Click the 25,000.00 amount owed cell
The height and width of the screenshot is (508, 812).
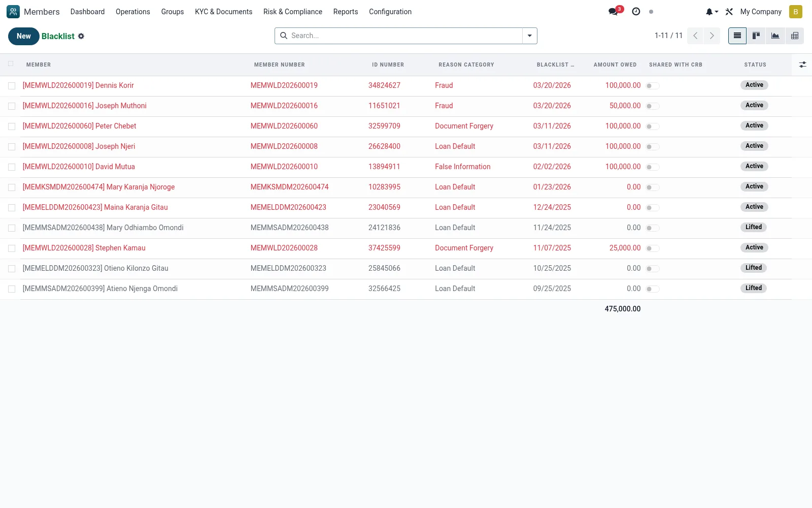coord(625,248)
